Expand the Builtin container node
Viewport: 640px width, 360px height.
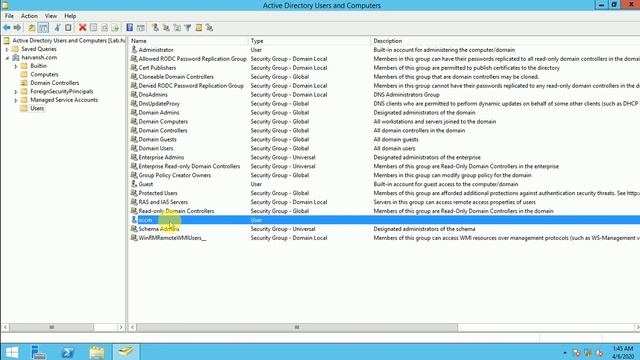pos(16,66)
